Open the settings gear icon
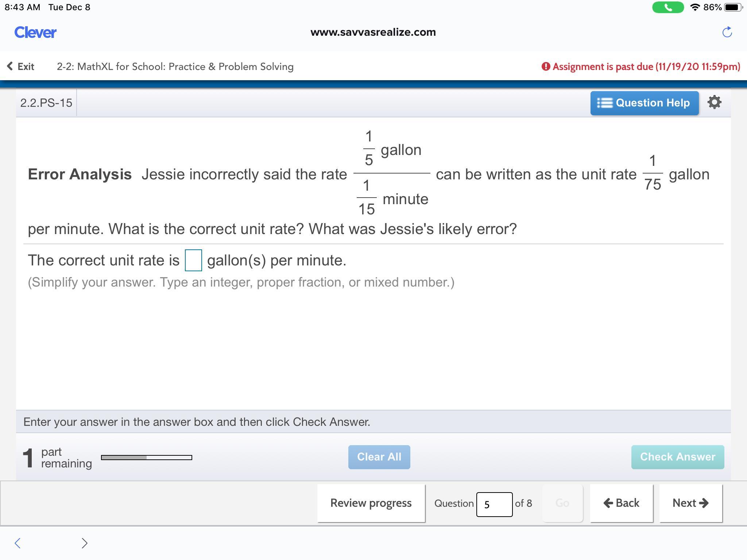Viewport: 747px width, 560px height. [714, 102]
